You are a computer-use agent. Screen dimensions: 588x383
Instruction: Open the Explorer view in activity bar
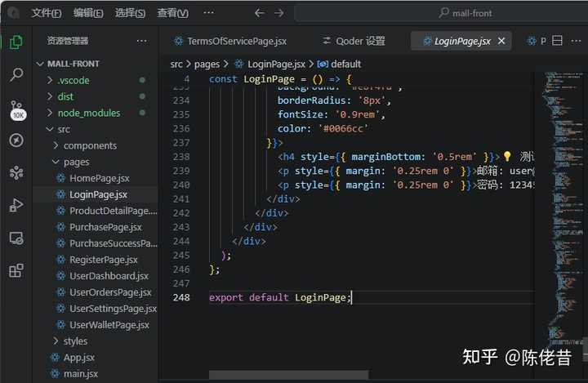point(16,42)
